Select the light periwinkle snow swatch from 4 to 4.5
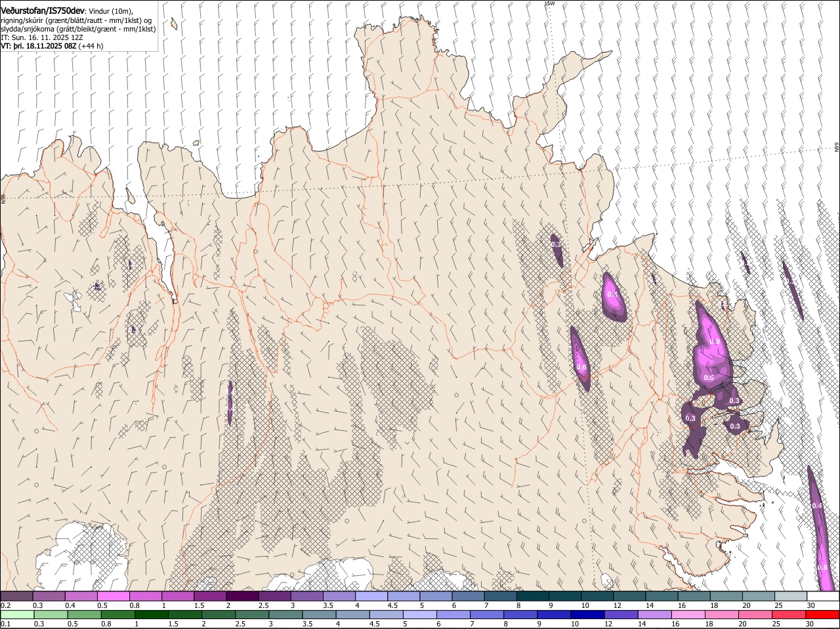The width and height of the screenshot is (840, 629). [372, 596]
